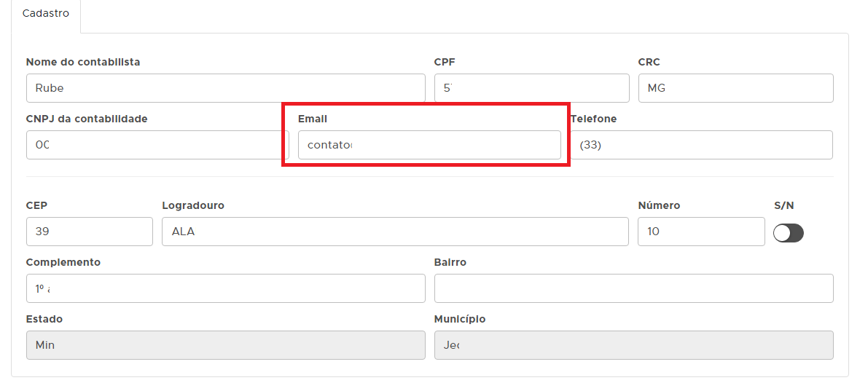Click the Logradouro text field

pos(395,232)
